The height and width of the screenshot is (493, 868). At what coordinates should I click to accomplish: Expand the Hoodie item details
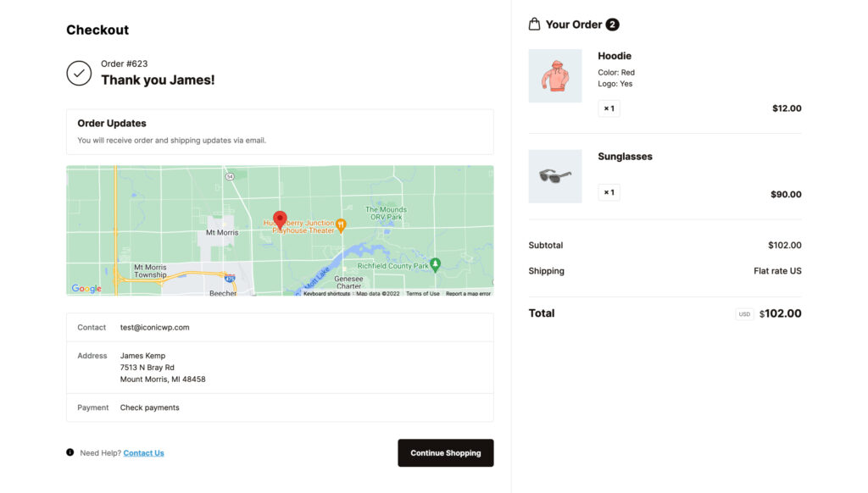point(614,56)
